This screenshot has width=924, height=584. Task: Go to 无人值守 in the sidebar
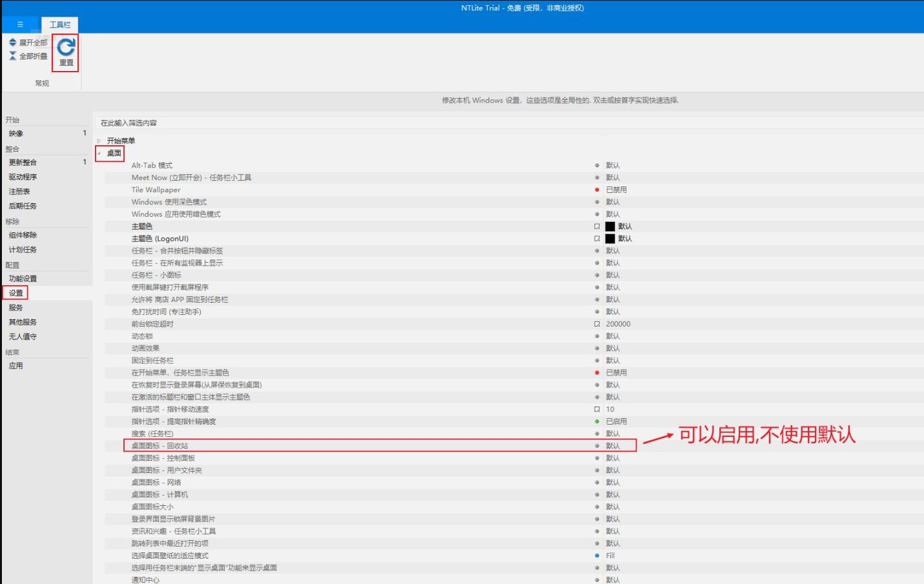tap(23, 337)
